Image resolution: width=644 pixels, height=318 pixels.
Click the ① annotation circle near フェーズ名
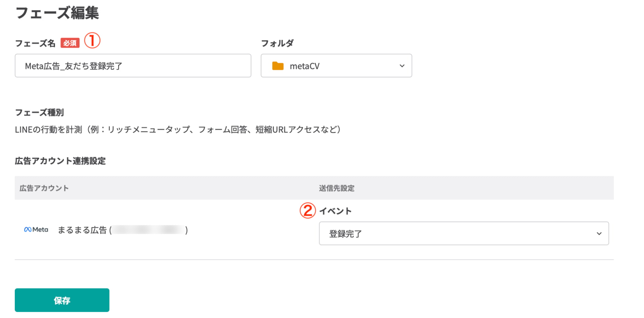coord(92,40)
